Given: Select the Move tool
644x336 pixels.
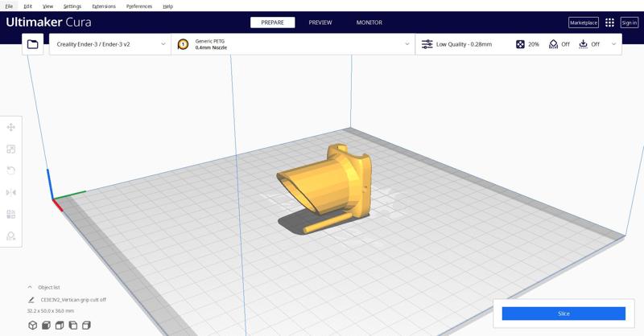Looking at the screenshot, I should click(11, 127).
